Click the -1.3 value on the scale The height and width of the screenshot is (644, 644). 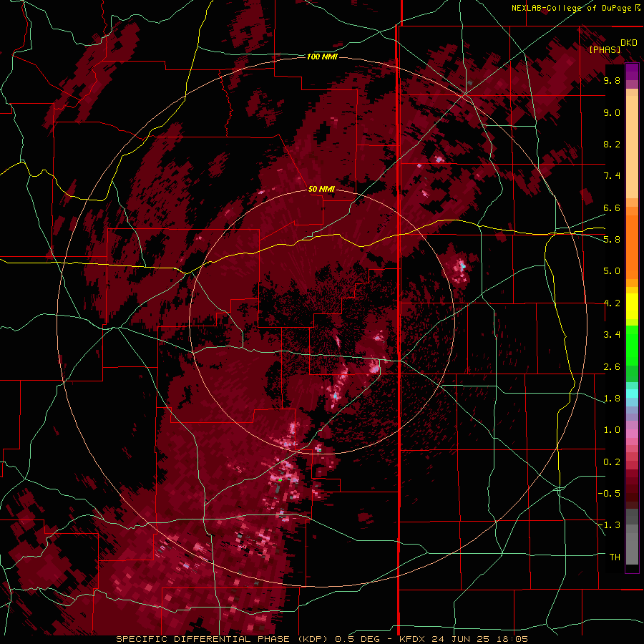point(609,525)
